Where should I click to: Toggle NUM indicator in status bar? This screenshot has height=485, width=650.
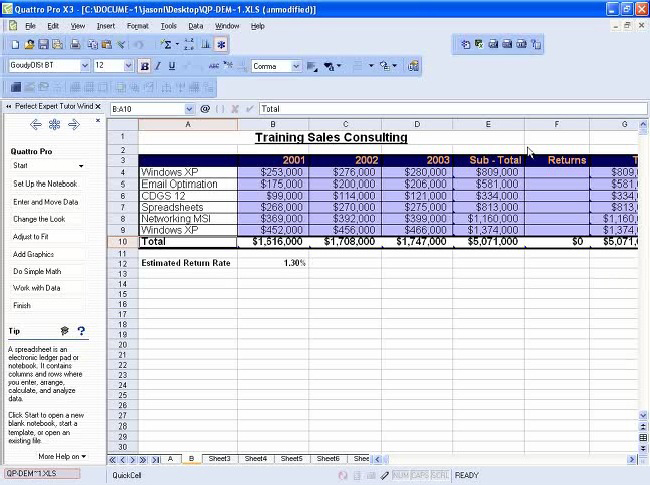click(400, 475)
